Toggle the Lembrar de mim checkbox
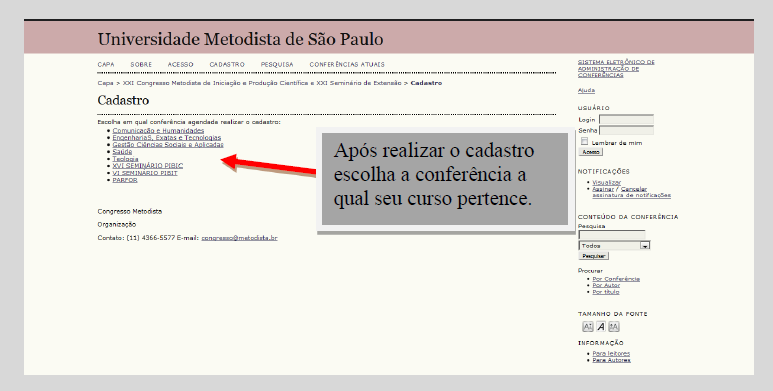This screenshot has height=391, width=773. coord(584,142)
